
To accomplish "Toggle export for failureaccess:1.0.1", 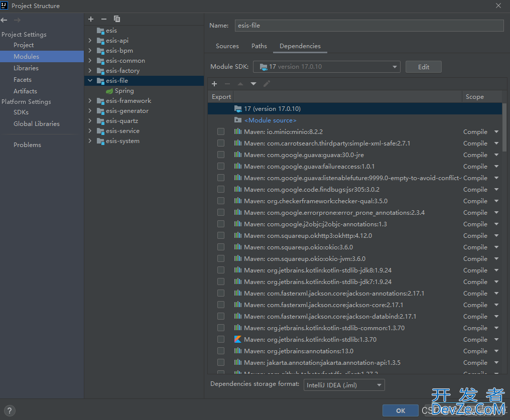I will tap(221, 166).
